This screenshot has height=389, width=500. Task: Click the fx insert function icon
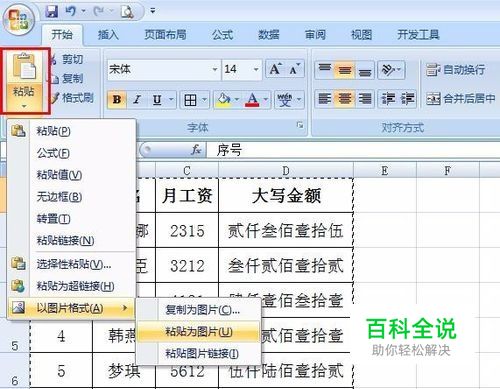point(196,150)
